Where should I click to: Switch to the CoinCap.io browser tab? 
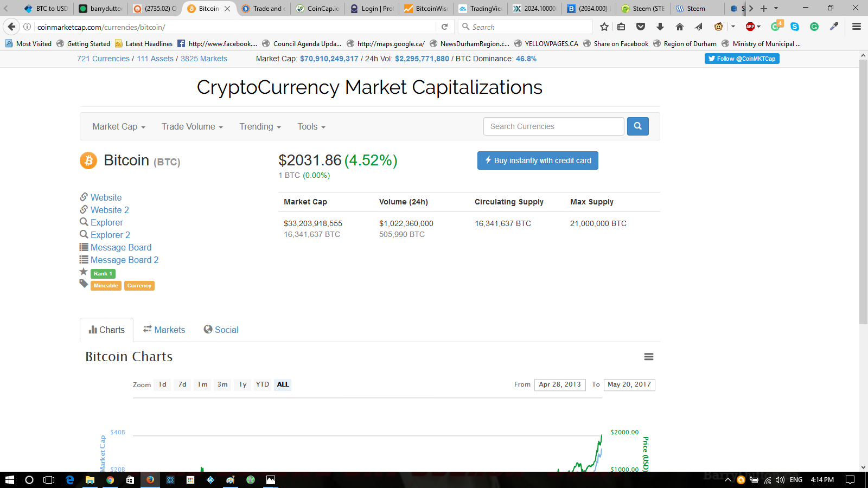(317, 8)
